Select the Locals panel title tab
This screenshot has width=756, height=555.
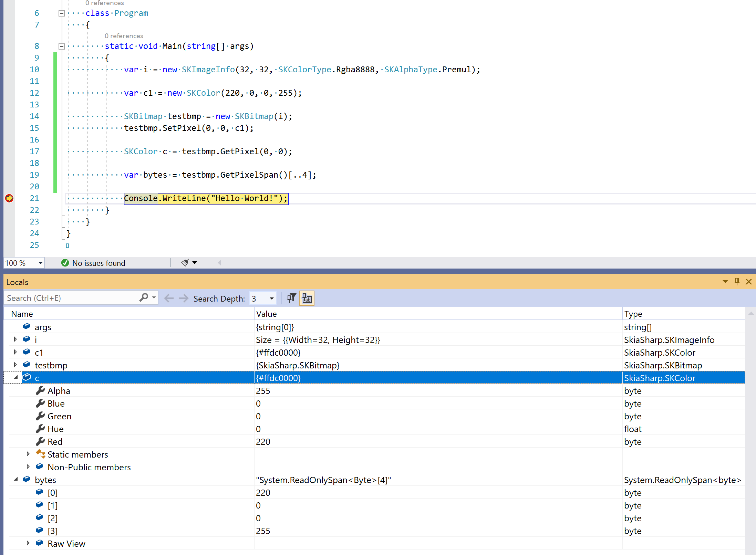(x=17, y=282)
